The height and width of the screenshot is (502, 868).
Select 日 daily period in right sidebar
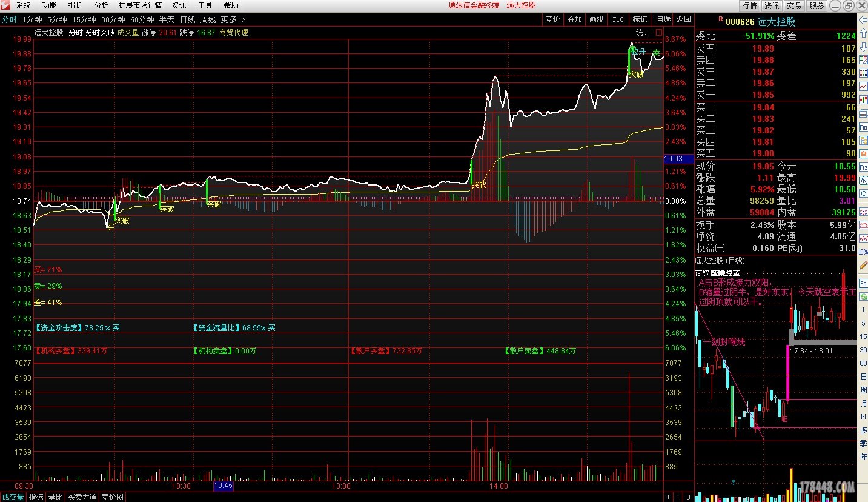pos(863,376)
